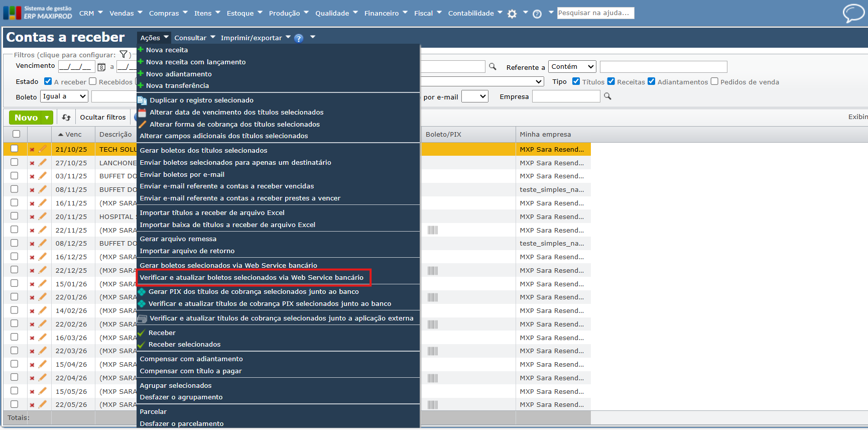
Task: Click the 'Pesquisar na ajuda' search field
Action: (595, 13)
